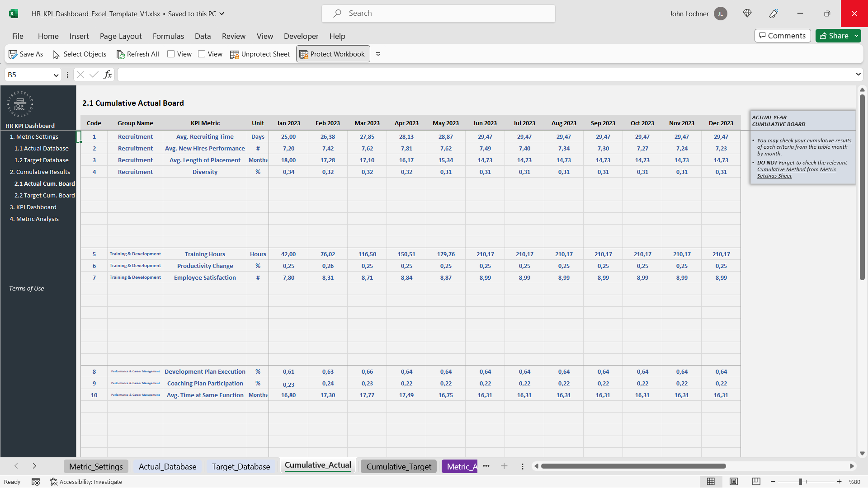Enable the first View checkbox

click(x=171, y=54)
